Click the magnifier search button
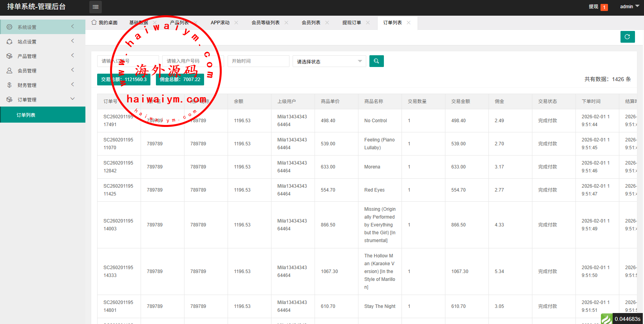The height and width of the screenshot is (324, 644). pos(376,61)
